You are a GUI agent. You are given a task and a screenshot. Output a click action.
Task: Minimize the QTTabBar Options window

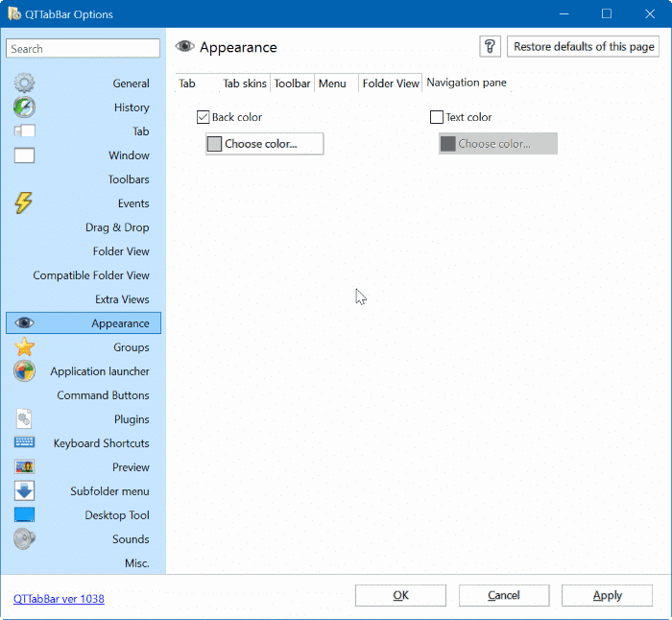[564, 13]
